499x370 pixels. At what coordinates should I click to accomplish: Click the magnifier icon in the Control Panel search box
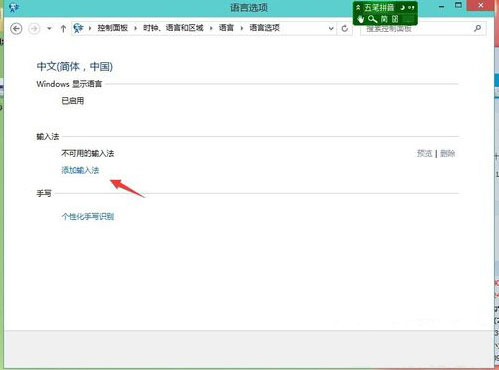point(477,29)
